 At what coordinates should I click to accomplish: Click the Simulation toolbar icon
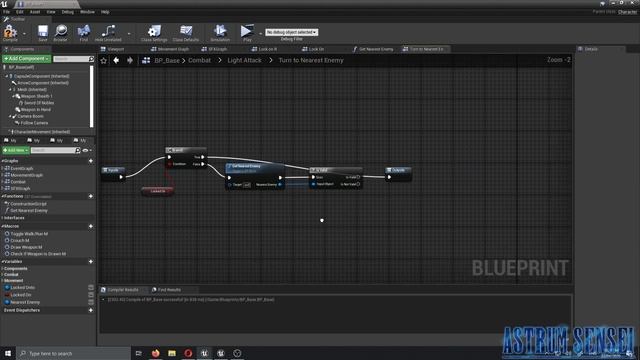pyautogui.click(x=220, y=33)
